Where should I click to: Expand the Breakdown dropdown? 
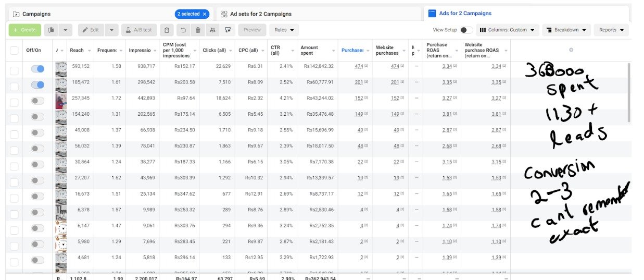(x=566, y=30)
